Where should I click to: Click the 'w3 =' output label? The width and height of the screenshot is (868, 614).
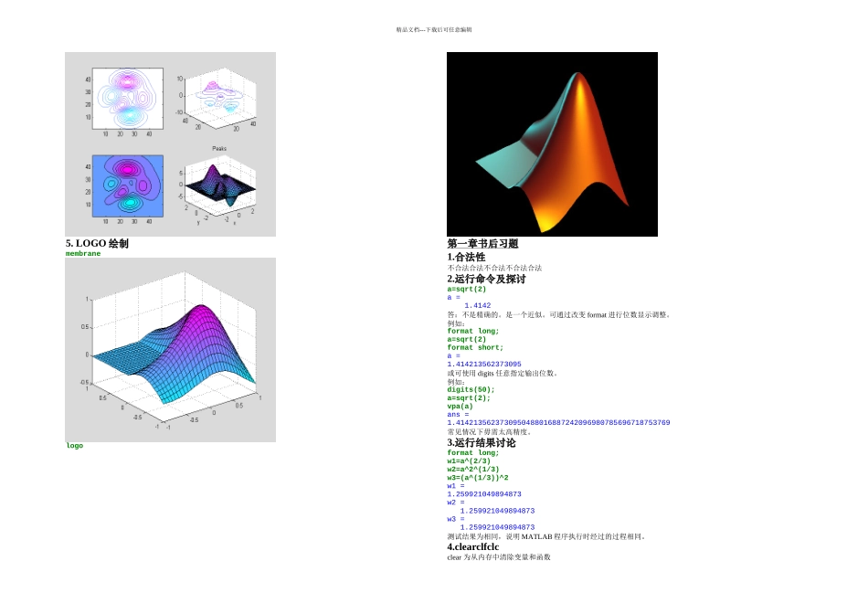(456, 519)
